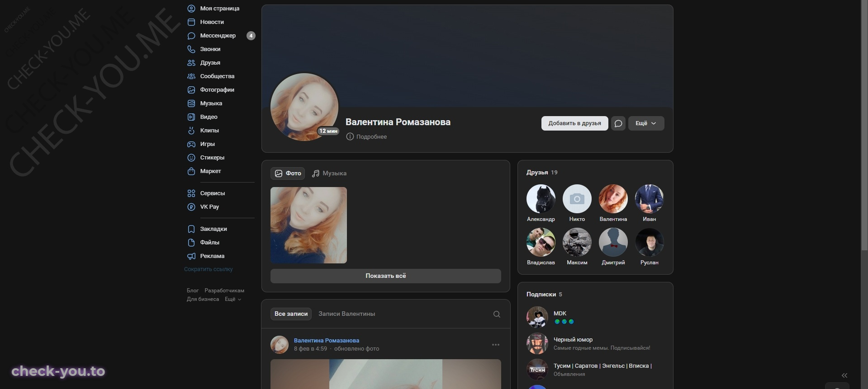Open the Звонки phone icon

(x=191, y=49)
